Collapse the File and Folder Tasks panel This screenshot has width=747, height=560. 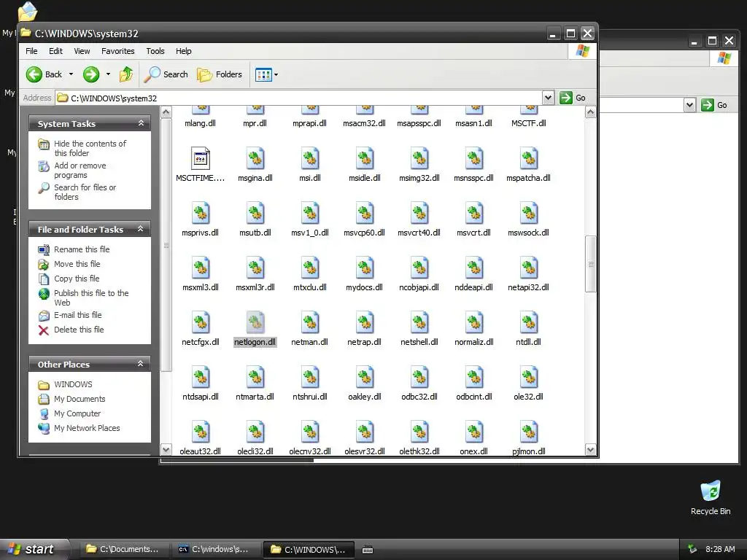pyautogui.click(x=141, y=229)
